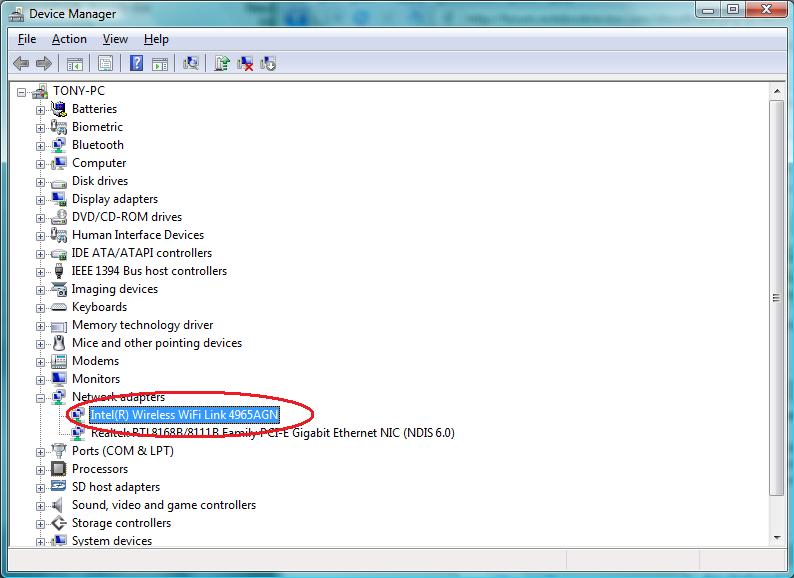Image resolution: width=794 pixels, height=578 pixels.
Task: Click the Disable device red X icon
Action: (245, 63)
